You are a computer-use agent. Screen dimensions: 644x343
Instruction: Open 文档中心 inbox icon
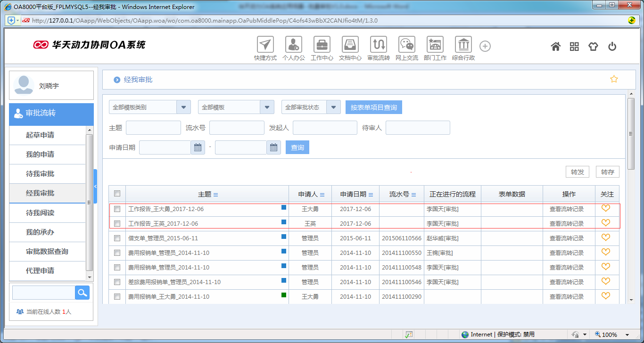pyautogui.click(x=350, y=45)
